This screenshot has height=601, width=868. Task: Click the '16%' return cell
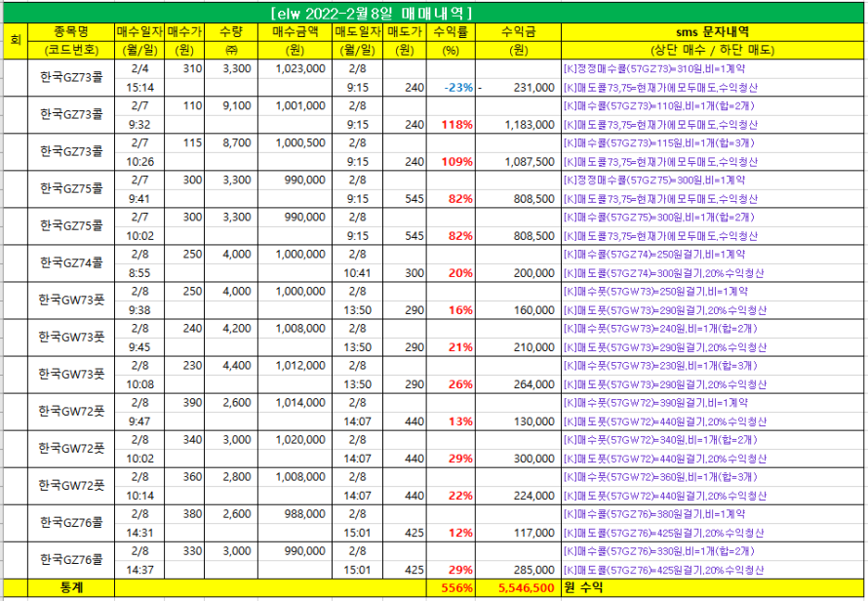pos(451,310)
